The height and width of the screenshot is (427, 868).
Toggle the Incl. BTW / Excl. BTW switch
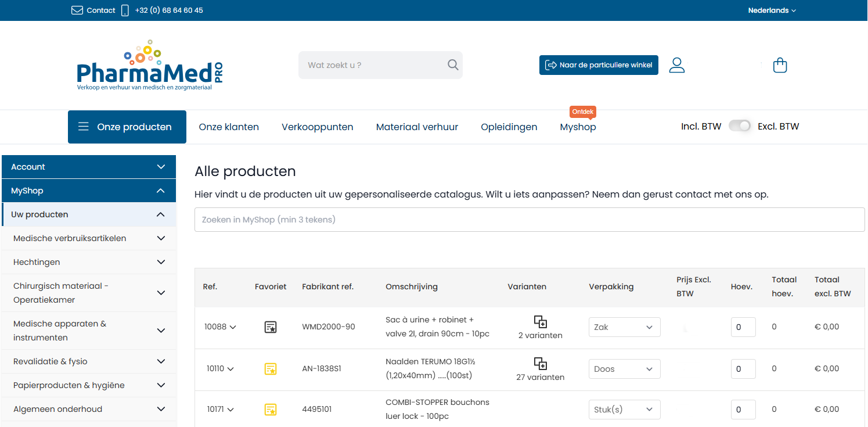[x=739, y=126]
